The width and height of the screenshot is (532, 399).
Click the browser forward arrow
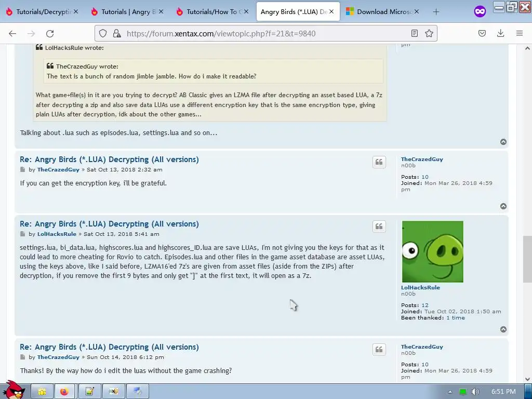click(x=31, y=33)
